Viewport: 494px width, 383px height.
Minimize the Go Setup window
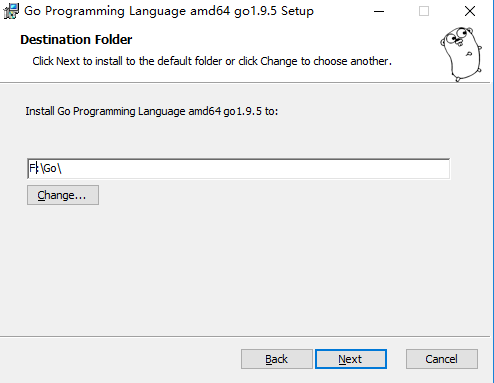pyautogui.click(x=379, y=11)
